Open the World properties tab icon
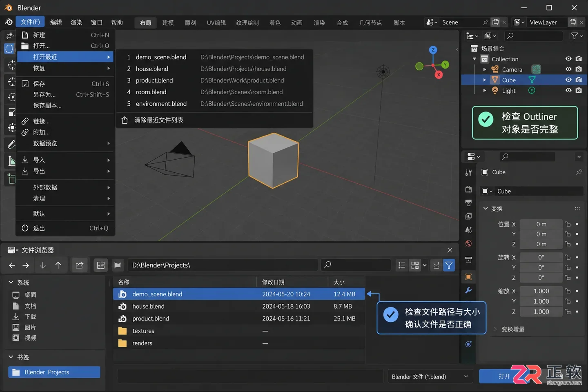Screen dimensions: 588x392 (468, 243)
